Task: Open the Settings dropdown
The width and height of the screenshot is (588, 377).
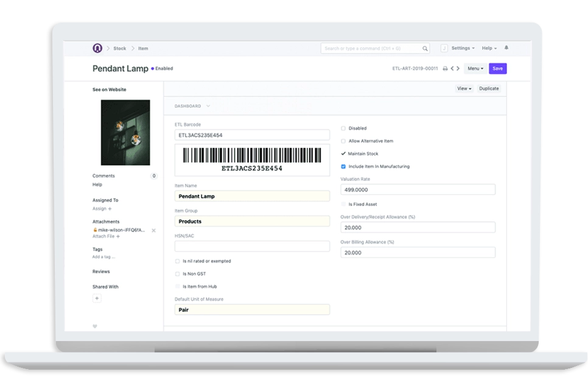Action: [461, 48]
